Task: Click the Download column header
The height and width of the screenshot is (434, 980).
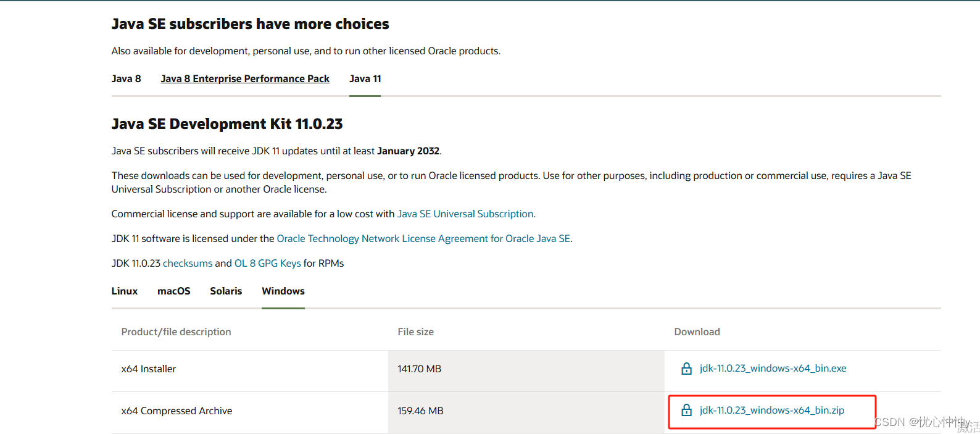Action: pos(697,332)
